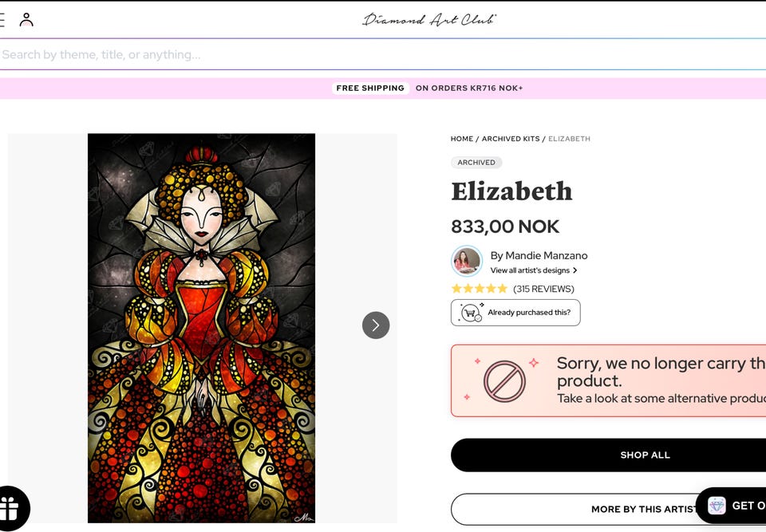The image size is (766, 532).
Task: Click MORE BY THIS ARTIST button
Action: (x=608, y=509)
